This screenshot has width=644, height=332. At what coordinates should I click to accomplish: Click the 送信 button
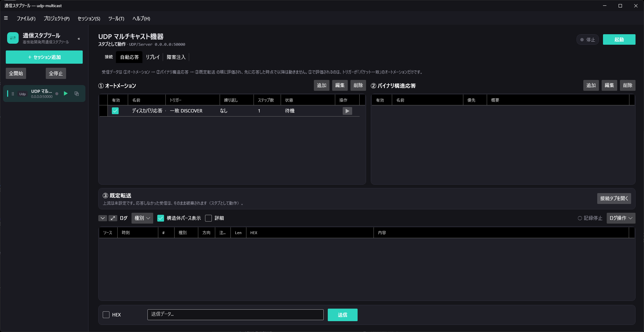coord(343,315)
